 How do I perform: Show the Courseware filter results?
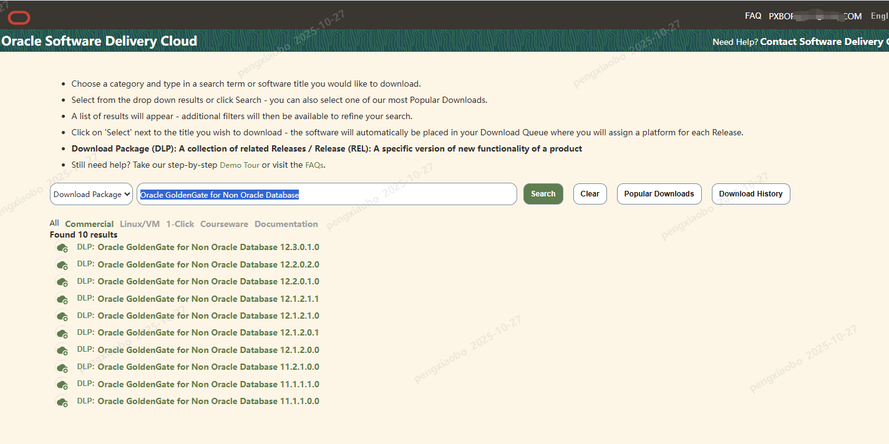224,224
